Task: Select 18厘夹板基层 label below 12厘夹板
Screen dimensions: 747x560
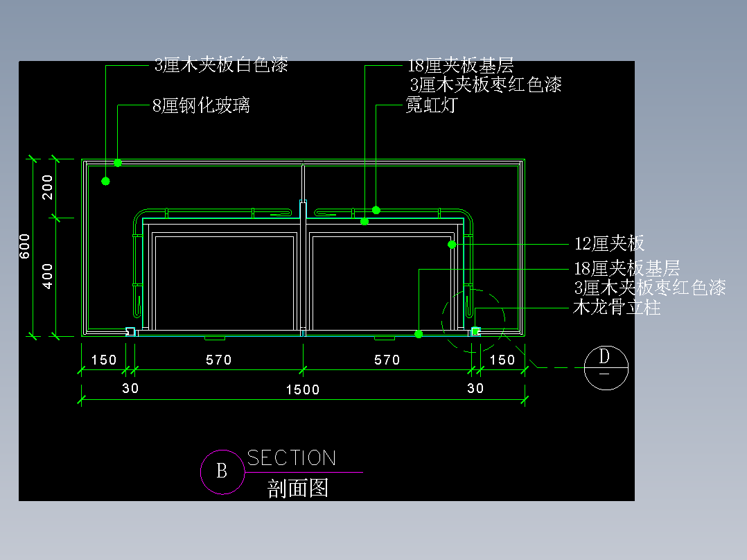Action: tap(627, 268)
